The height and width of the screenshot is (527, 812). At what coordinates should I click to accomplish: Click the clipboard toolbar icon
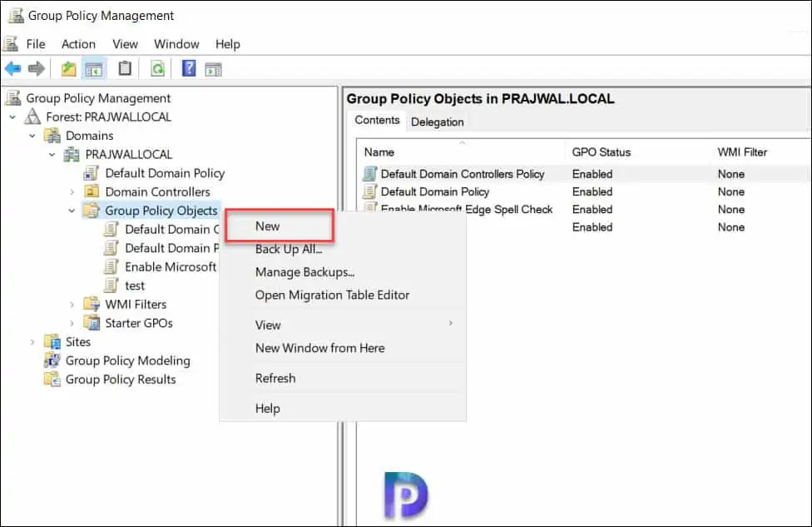(125, 68)
